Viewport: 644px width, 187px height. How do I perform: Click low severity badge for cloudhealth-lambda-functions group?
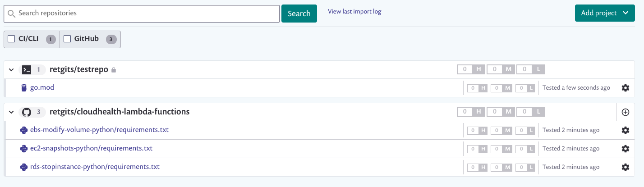531,112
